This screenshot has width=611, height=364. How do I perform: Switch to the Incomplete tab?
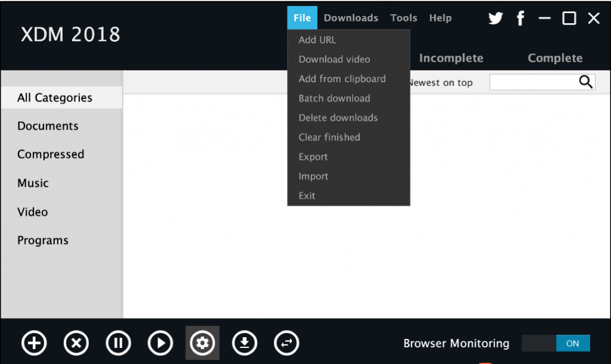[451, 58]
